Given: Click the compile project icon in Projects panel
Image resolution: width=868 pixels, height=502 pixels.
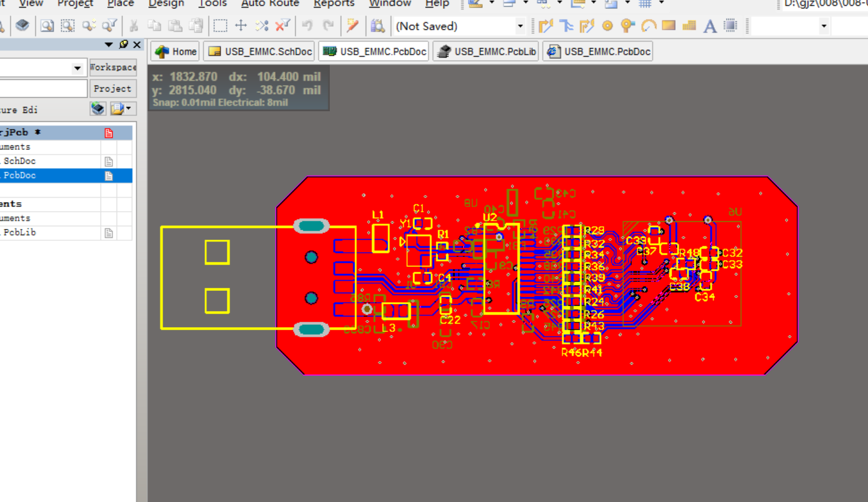Looking at the screenshot, I should (x=98, y=109).
